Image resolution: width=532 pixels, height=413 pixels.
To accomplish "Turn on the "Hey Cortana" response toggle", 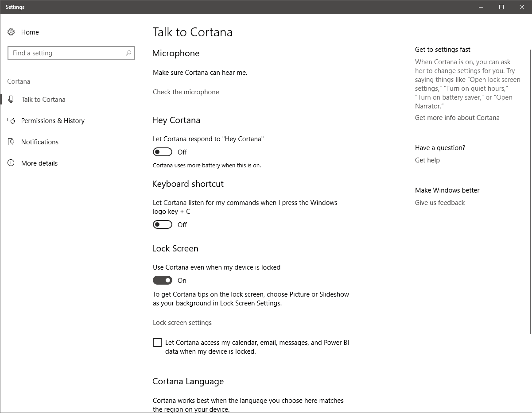I will (x=163, y=152).
